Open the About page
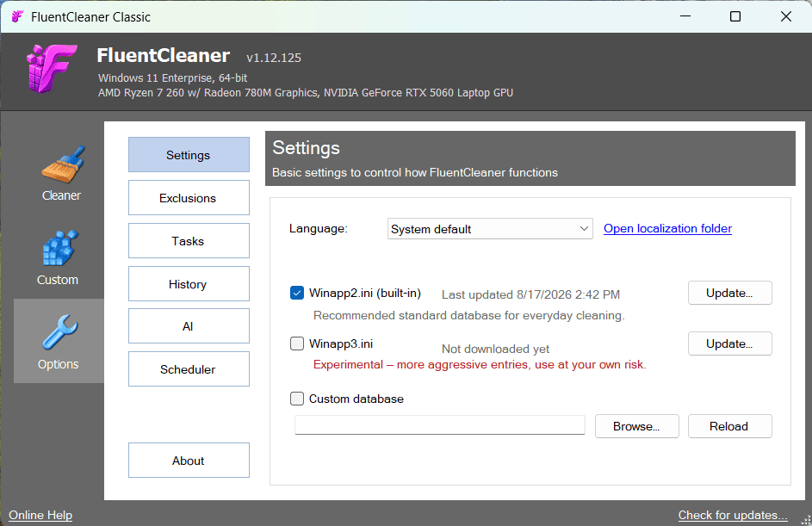This screenshot has width=812, height=526. point(189,461)
